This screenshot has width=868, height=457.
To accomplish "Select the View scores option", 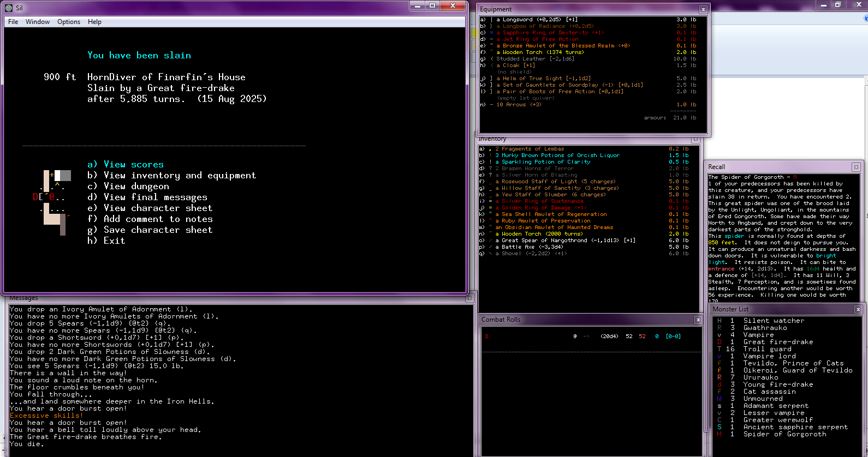I will click(126, 165).
